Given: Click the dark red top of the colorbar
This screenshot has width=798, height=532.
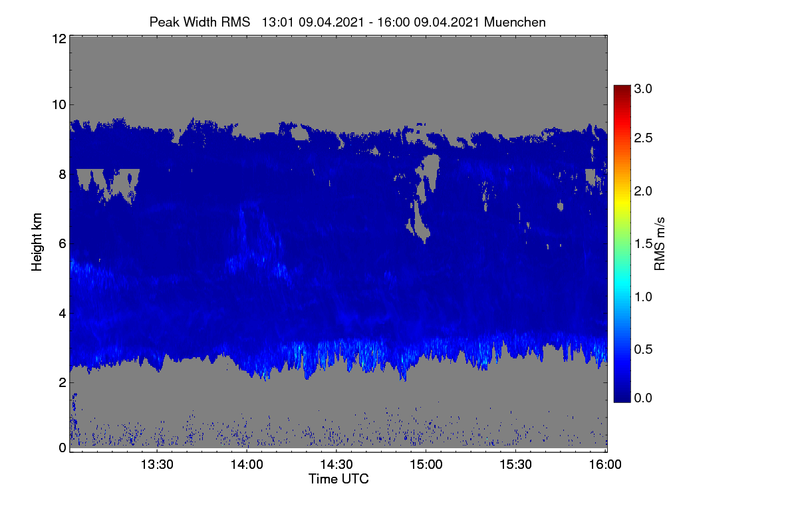Looking at the screenshot, I should coord(622,90).
